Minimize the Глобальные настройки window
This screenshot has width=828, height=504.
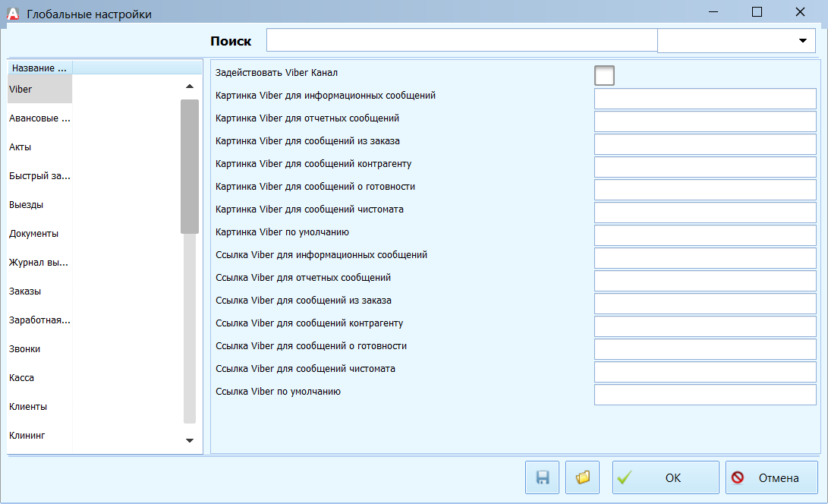[713, 11]
